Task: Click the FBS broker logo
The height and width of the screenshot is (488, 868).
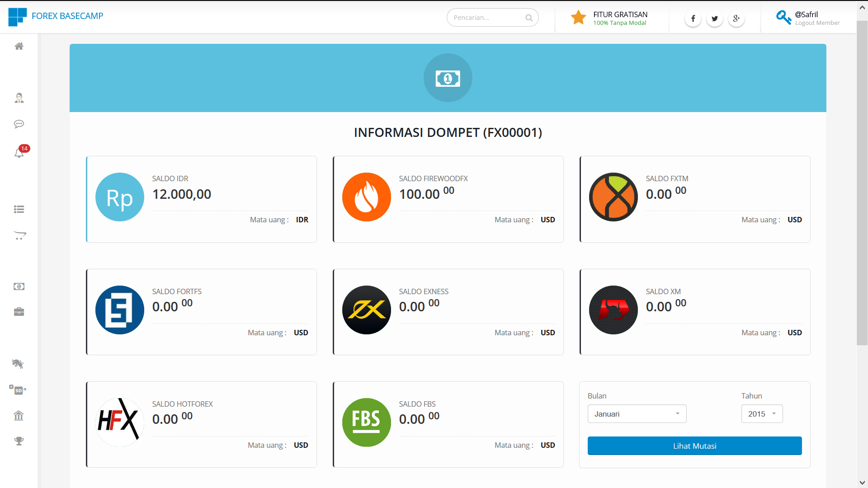Action: point(367,422)
